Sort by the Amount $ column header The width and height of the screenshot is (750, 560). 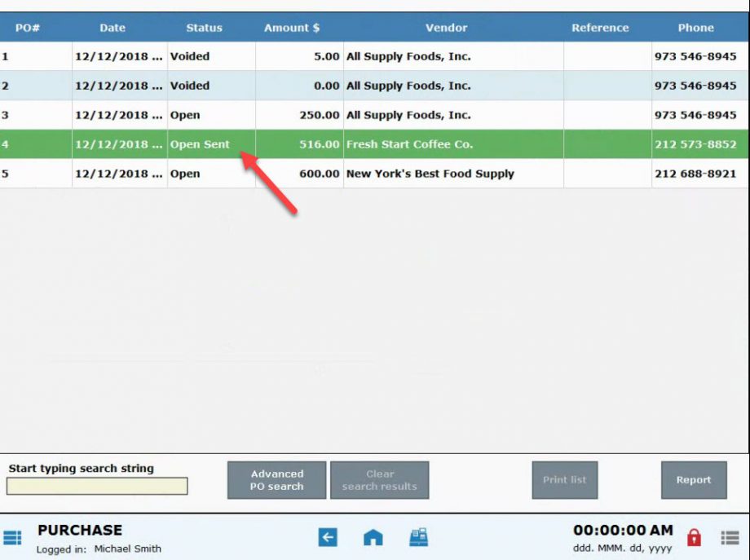coord(291,27)
